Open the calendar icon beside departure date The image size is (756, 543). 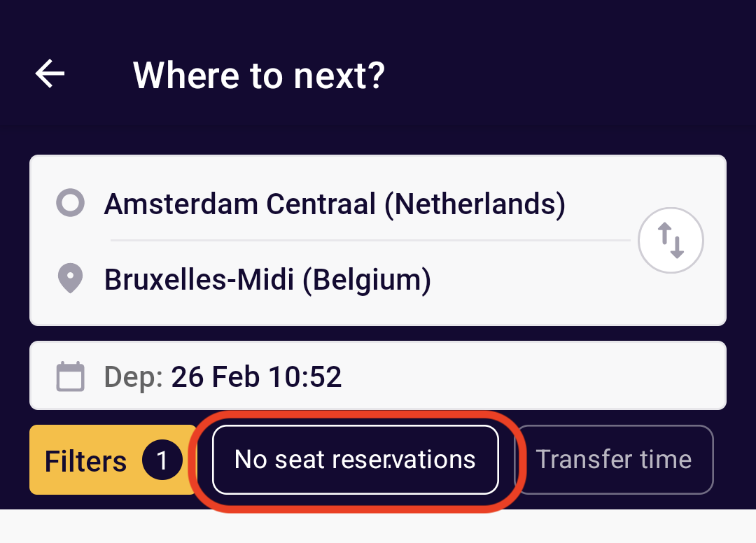pos(70,376)
